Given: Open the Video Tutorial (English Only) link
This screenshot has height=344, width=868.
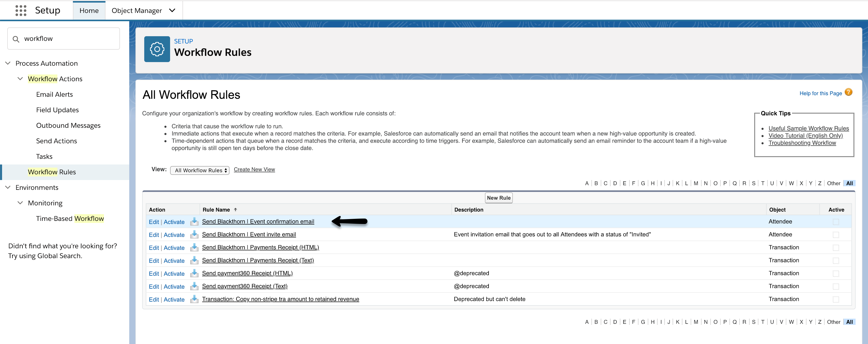Looking at the screenshot, I should pos(805,136).
